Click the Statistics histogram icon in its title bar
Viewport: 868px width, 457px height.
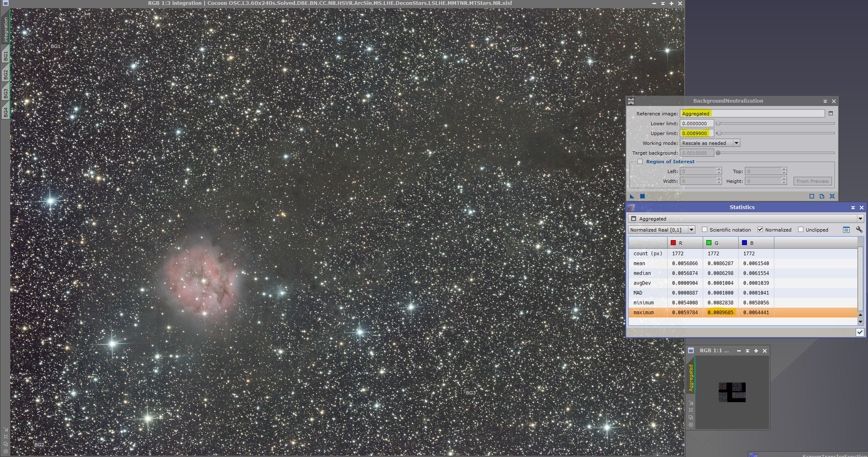632,207
